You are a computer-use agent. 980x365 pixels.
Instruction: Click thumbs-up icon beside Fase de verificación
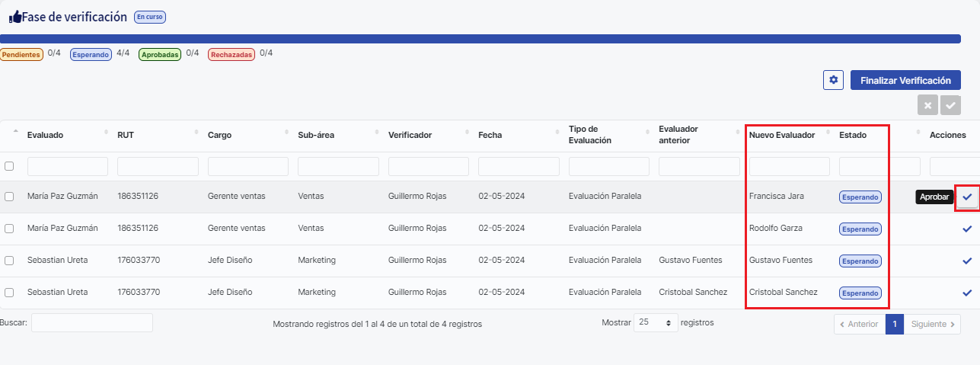(x=14, y=18)
